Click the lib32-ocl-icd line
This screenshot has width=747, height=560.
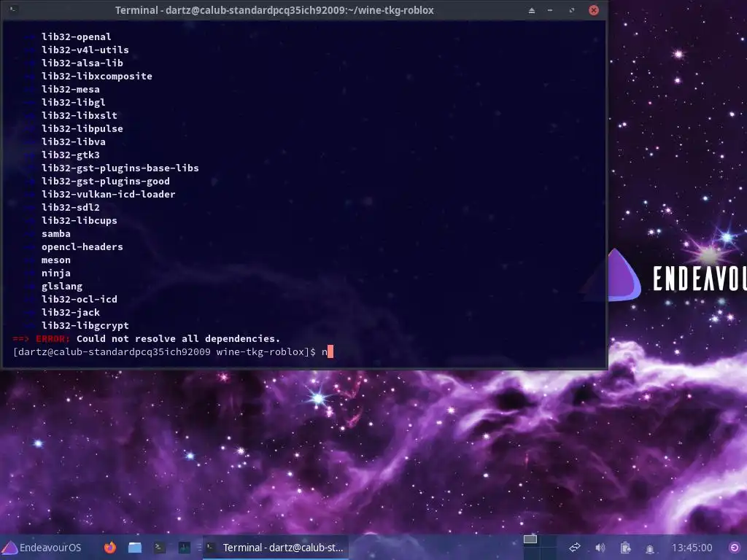pos(79,299)
